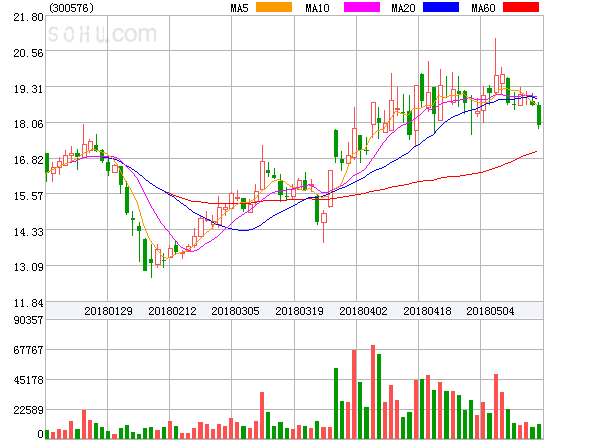Click the 21.80 price axis label
This screenshot has width=600, height=440.
click(x=28, y=17)
